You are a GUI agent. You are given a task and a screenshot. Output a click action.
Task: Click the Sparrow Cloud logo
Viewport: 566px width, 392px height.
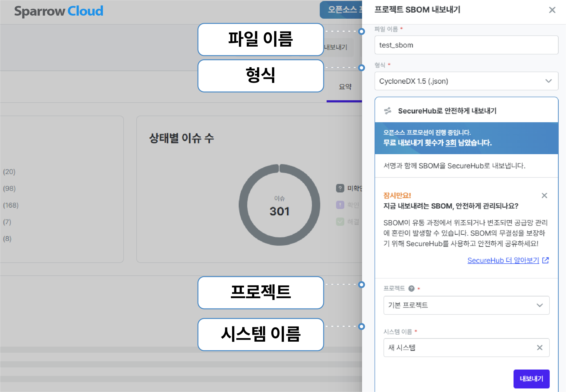[x=59, y=11]
